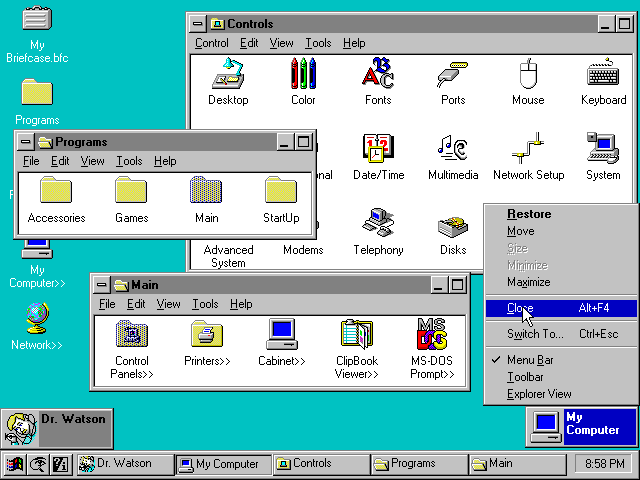640x480 pixels.
Task: Click the help question-mark taskbar icon
Action: [60, 464]
